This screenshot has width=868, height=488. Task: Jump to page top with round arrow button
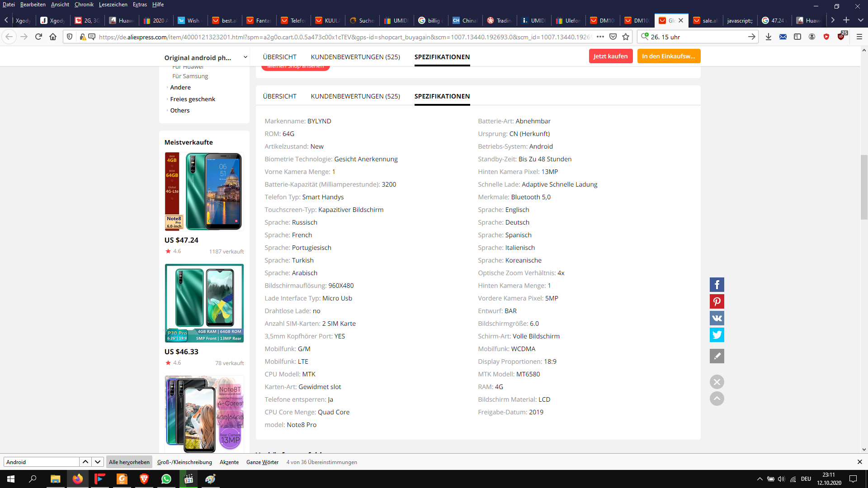[717, 399]
